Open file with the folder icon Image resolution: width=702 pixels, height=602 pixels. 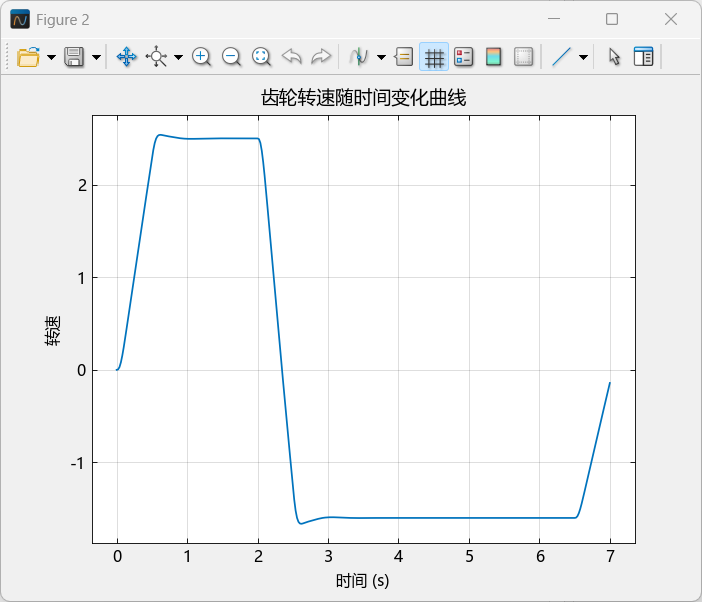[x=28, y=57]
